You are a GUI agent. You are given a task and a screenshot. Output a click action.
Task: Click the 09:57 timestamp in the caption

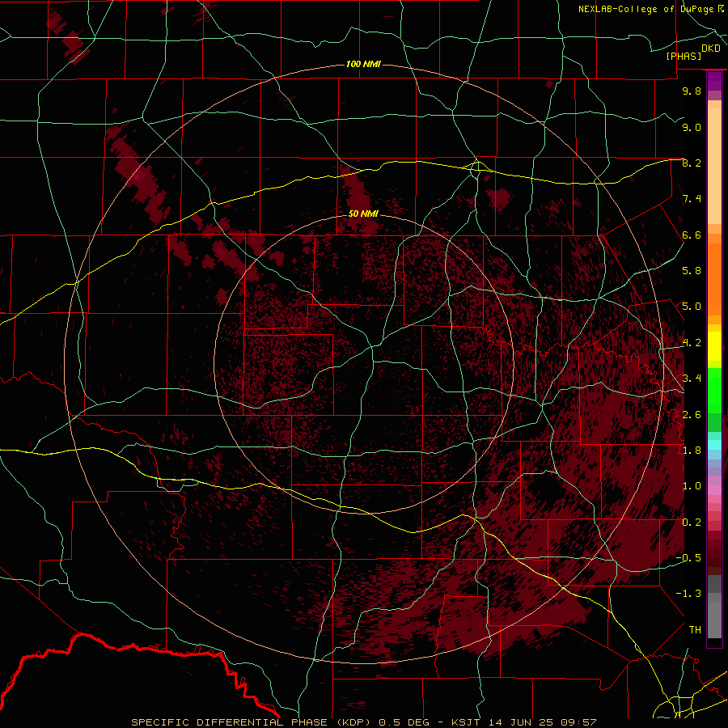578,722
